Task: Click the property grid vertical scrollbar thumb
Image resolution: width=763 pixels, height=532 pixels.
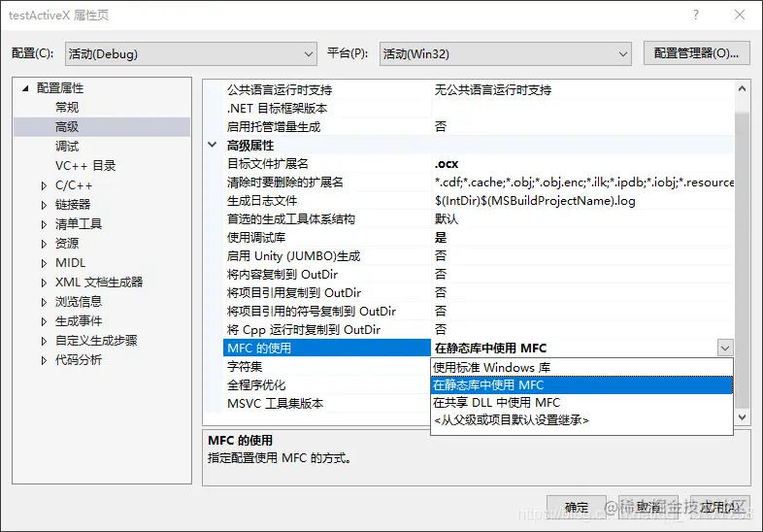Action: (x=742, y=260)
